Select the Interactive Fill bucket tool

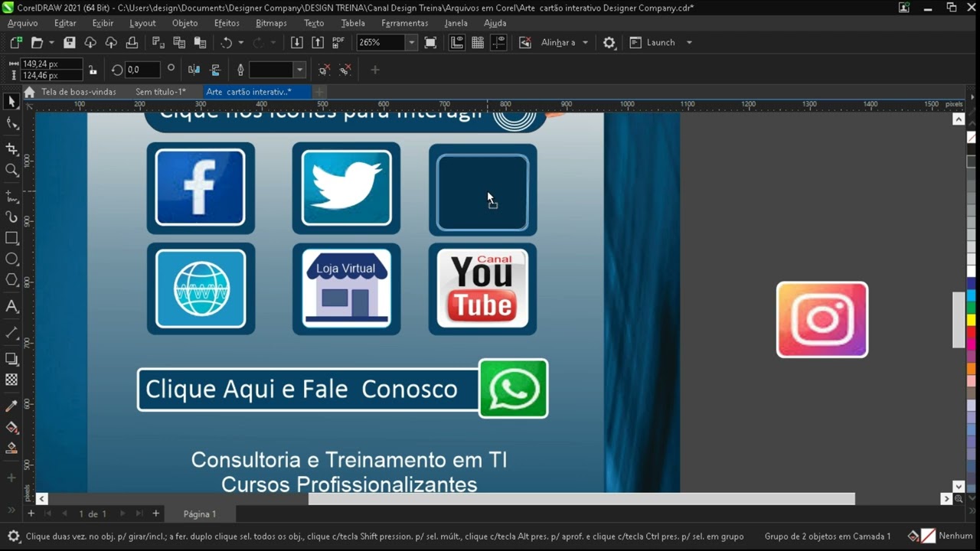click(x=11, y=427)
